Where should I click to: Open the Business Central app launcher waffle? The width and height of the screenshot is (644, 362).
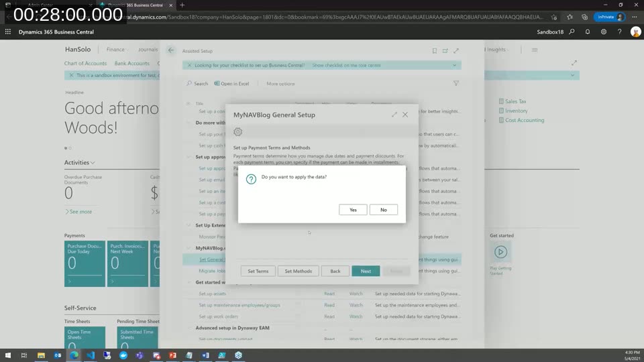pos(8,32)
